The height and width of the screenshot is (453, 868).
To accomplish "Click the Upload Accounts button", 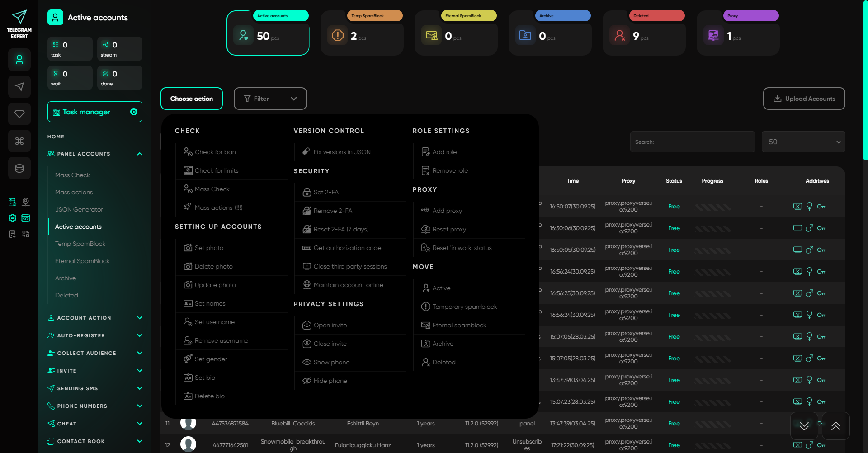I will [x=804, y=99].
